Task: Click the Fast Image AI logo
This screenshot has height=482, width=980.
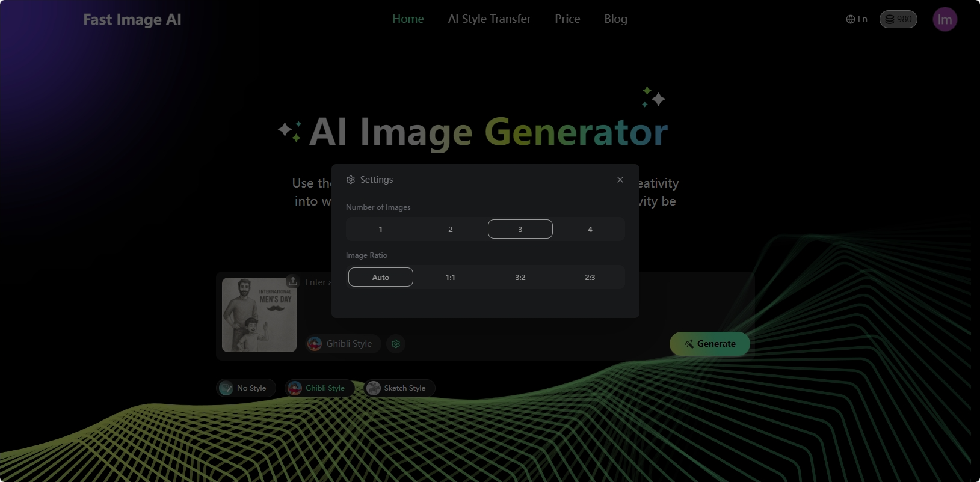Action: tap(132, 19)
